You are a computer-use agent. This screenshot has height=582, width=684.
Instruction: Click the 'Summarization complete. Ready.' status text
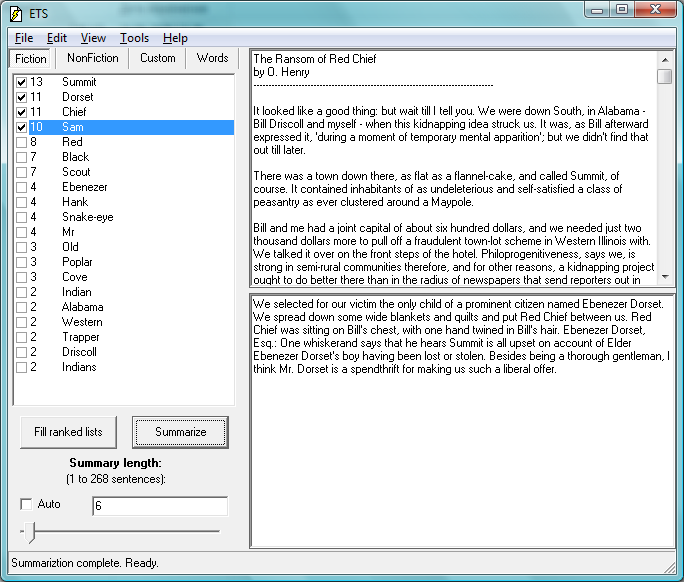[x=85, y=563]
